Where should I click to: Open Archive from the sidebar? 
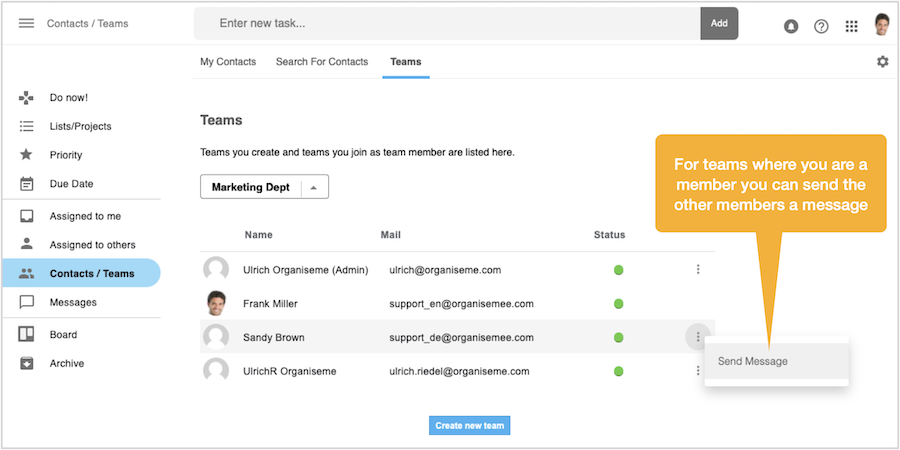click(66, 364)
